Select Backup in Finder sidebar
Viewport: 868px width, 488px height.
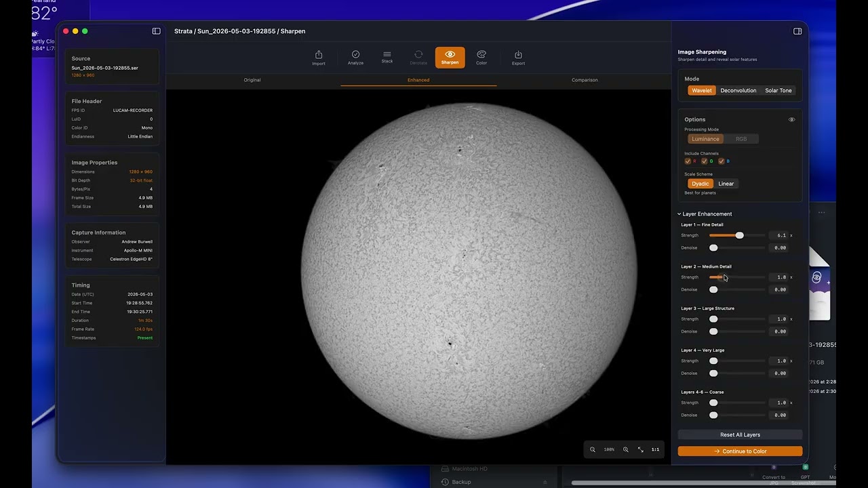(x=461, y=482)
